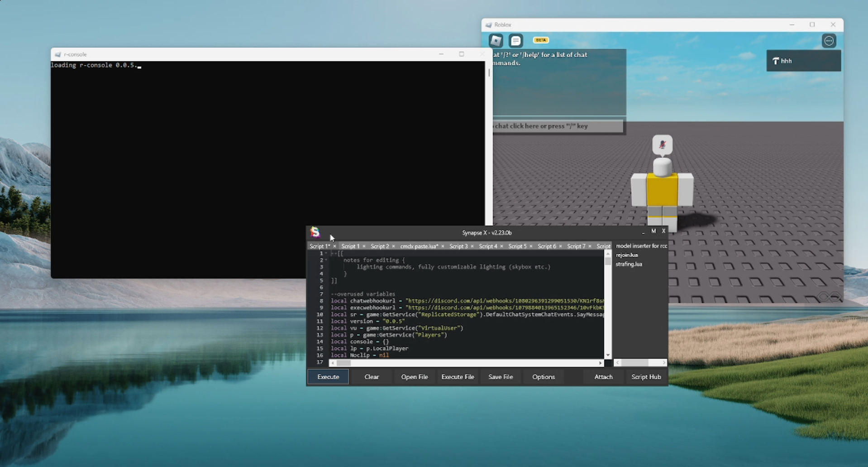Viewport: 868px width, 467px height.
Task: Maximize the Roblox window
Action: tap(812, 24)
